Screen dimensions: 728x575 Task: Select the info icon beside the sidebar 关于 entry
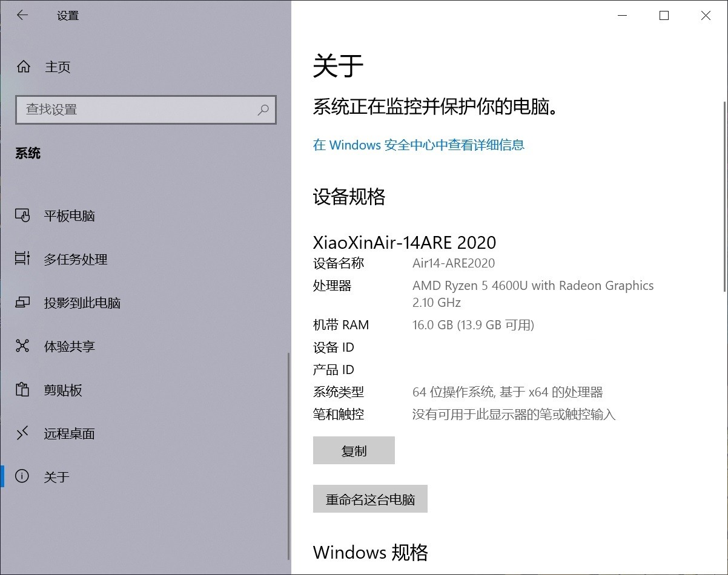pos(22,477)
